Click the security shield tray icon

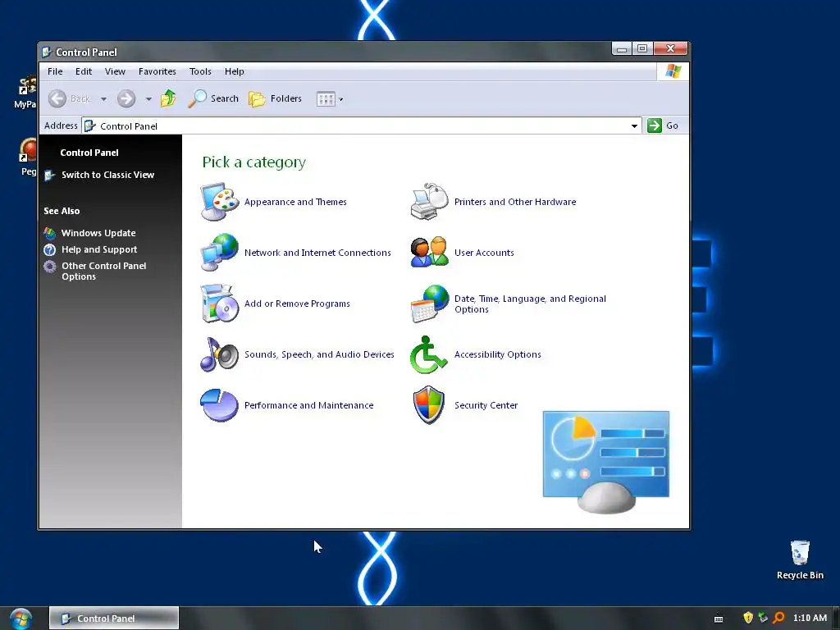point(748,618)
